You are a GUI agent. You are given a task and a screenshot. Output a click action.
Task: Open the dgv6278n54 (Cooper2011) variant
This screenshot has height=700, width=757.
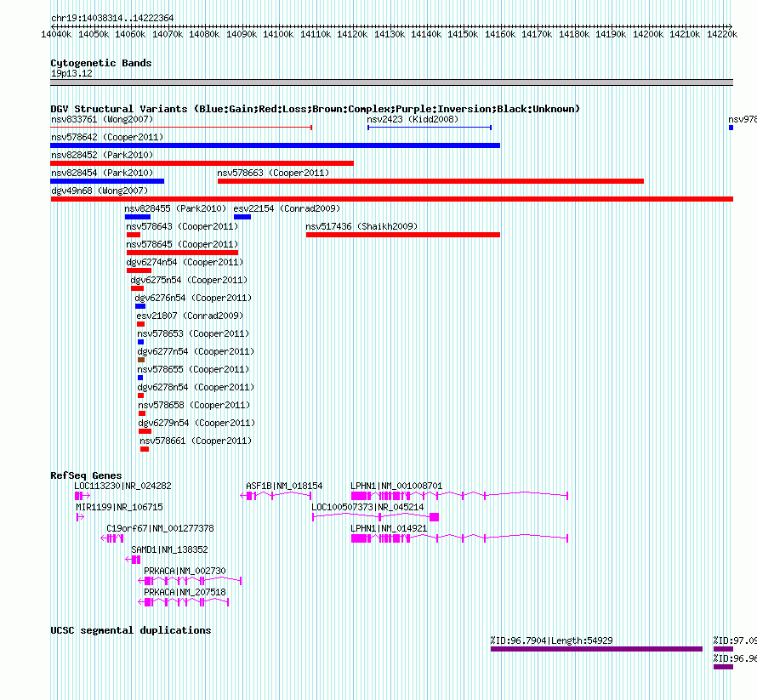pyautogui.click(x=140, y=396)
